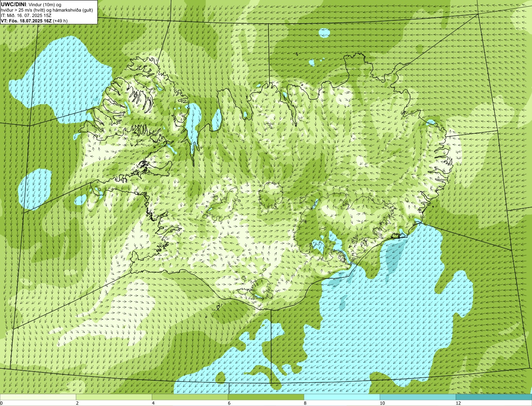Click the 6–8 m/s dark green legend segment
This screenshot has height=406, width=532.
pos(266,397)
